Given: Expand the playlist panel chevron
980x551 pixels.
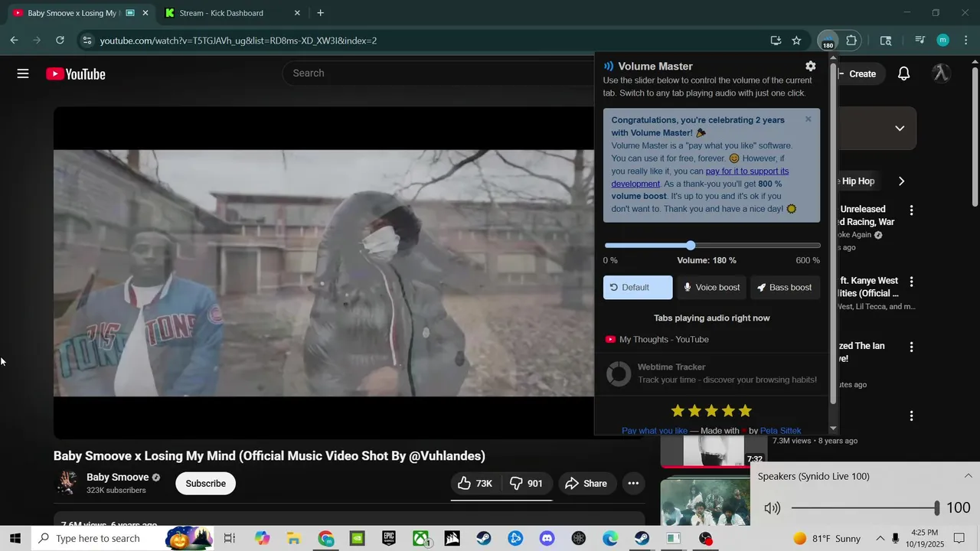Looking at the screenshot, I should (x=900, y=129).
